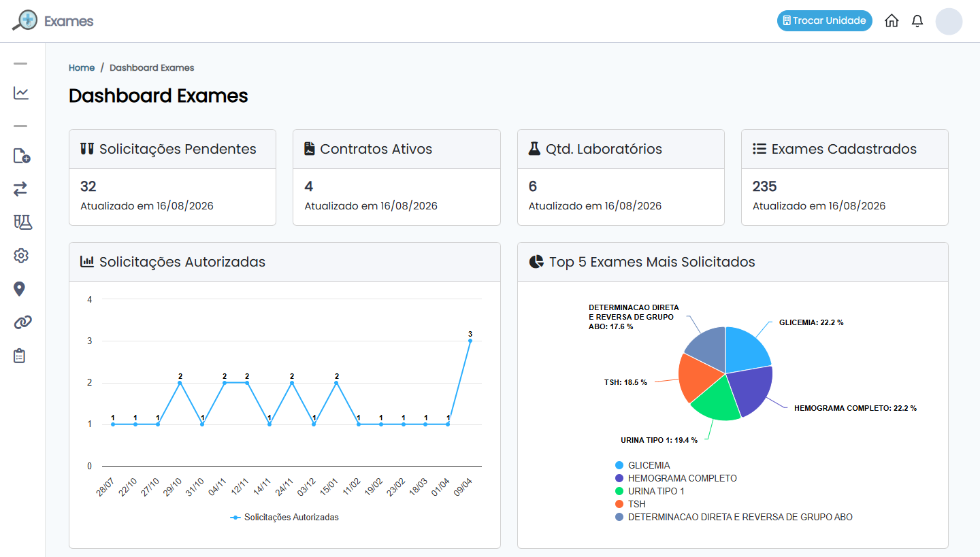This screenshot has width=980, height=557.
Task: Open the settings gear in sidebar
Action: [x=21, y=256]
